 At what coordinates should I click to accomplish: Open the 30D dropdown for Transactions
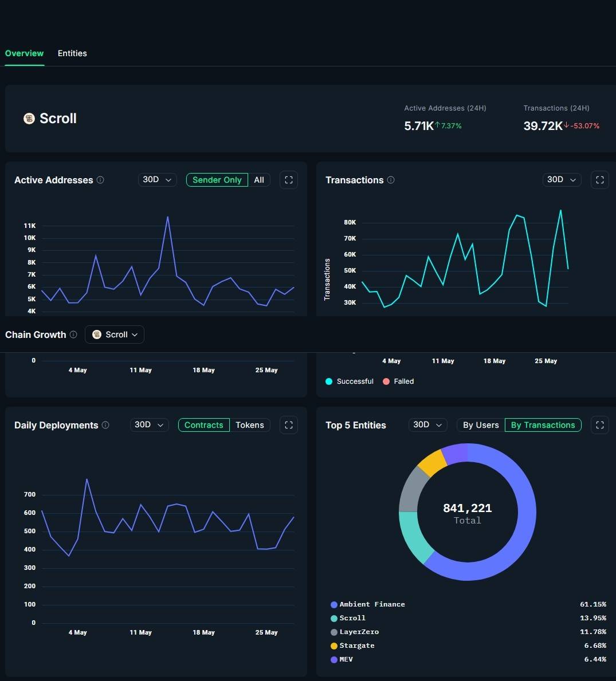coord(562,180)
